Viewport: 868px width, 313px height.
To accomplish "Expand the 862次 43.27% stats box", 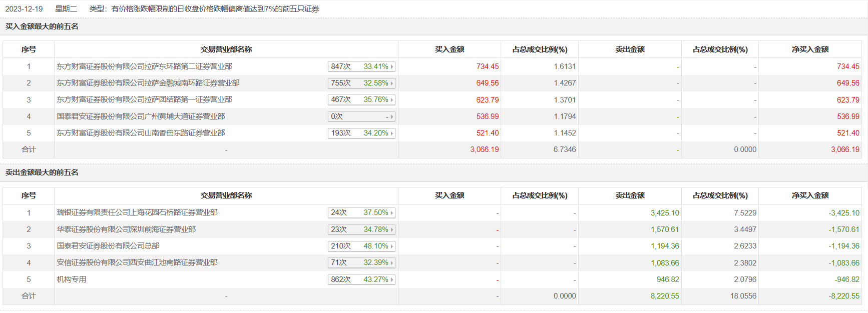I will pyautogui.click(x=361, y=279).
